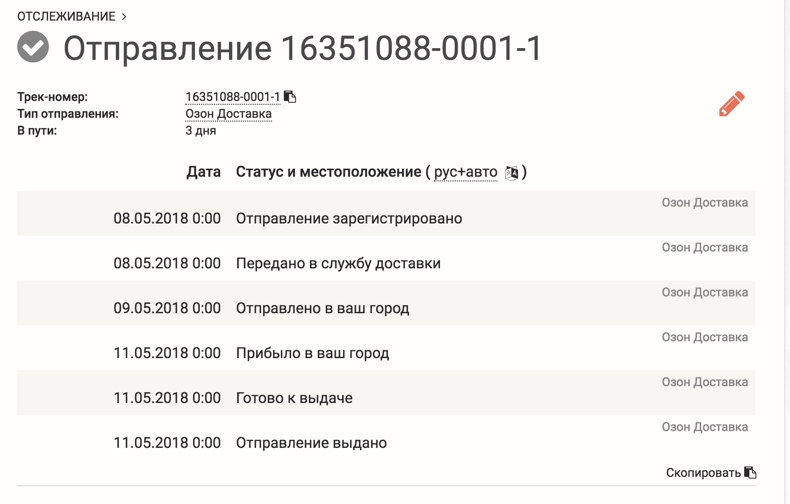The image size is (790, 504).
Task: Click the Дата column header
Action: [204, 172]
